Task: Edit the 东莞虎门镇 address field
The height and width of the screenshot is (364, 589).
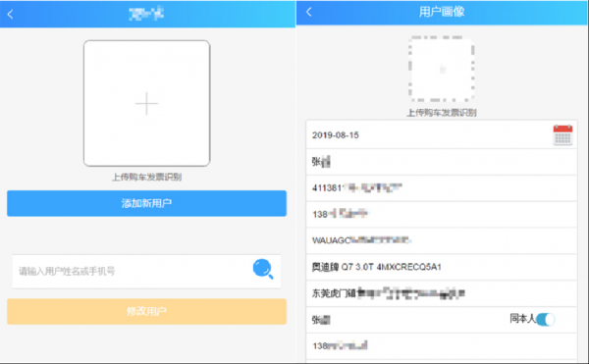Action: coord(442,293)
